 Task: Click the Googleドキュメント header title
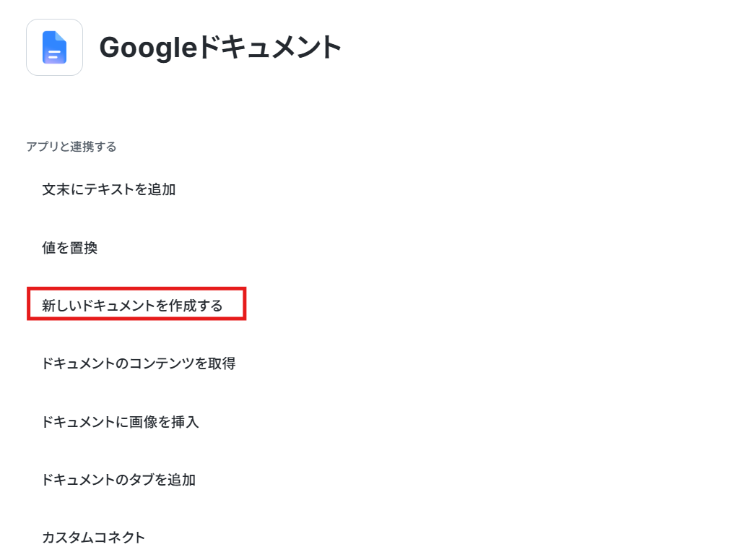click(x=220, y=47)
